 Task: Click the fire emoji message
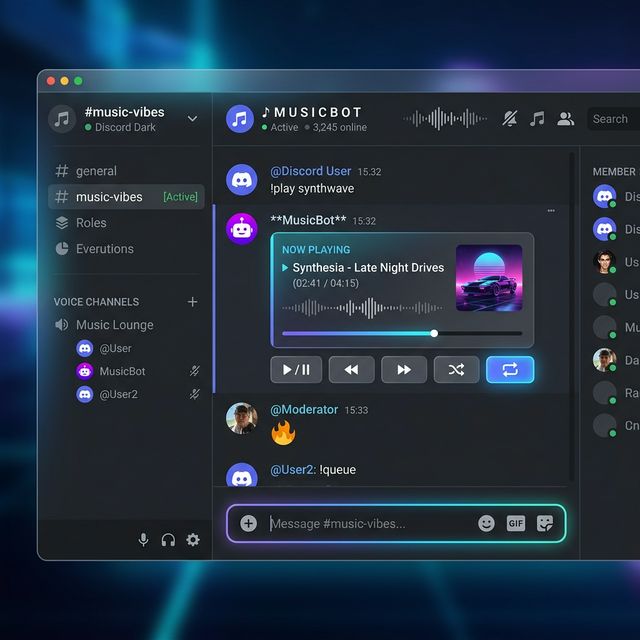point(283,433)
